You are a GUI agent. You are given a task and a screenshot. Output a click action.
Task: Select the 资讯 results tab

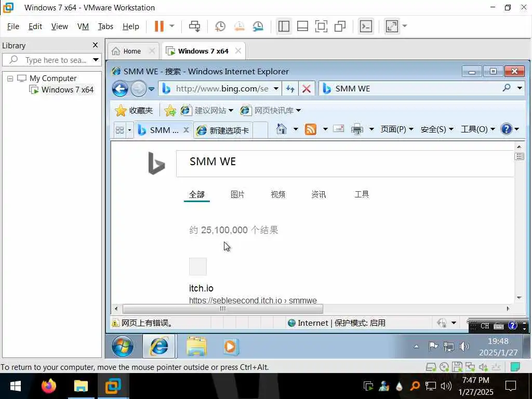click(318, 194)
